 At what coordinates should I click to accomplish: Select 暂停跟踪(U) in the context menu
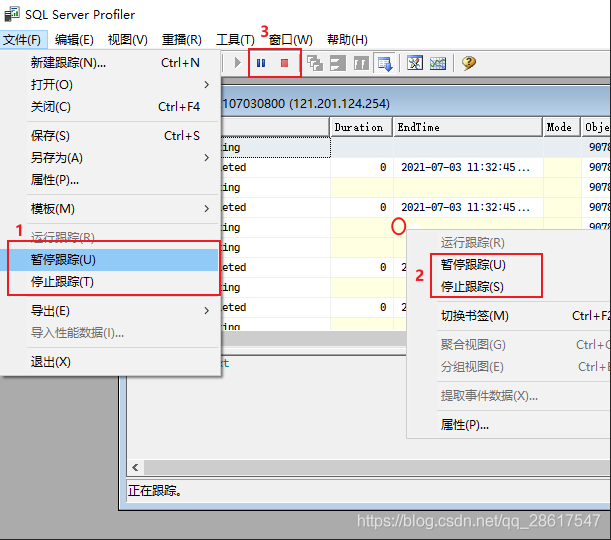pos(509,265)
